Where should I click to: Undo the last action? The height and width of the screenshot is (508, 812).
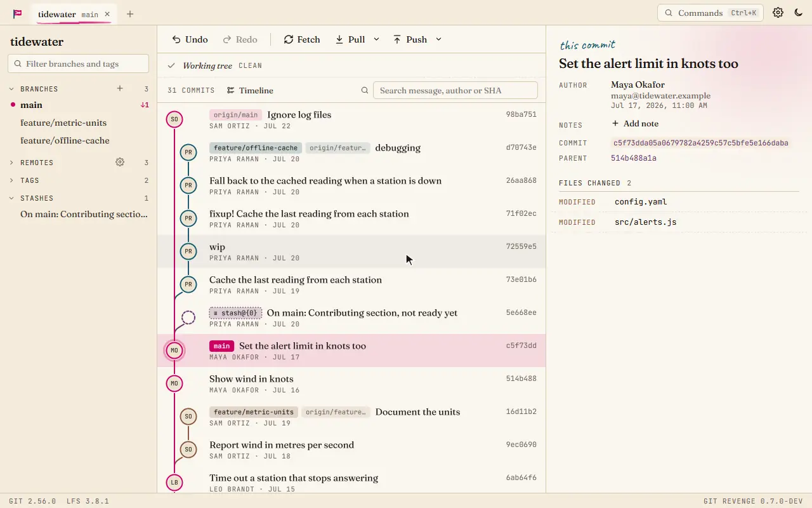tap(190, 39)
